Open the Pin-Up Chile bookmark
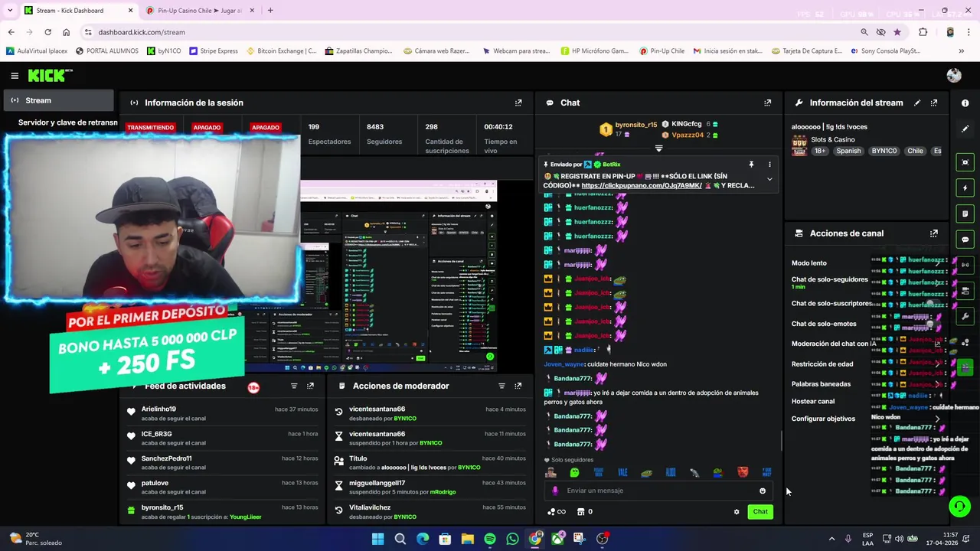This screenshot has height=551, width=980. tap(661, 51)
